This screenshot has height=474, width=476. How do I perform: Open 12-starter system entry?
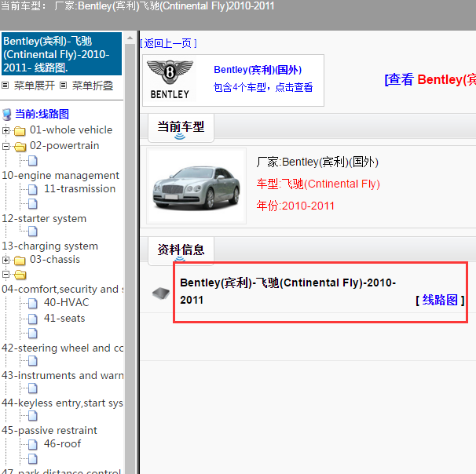pyautogui.click(x=44, y=219)
